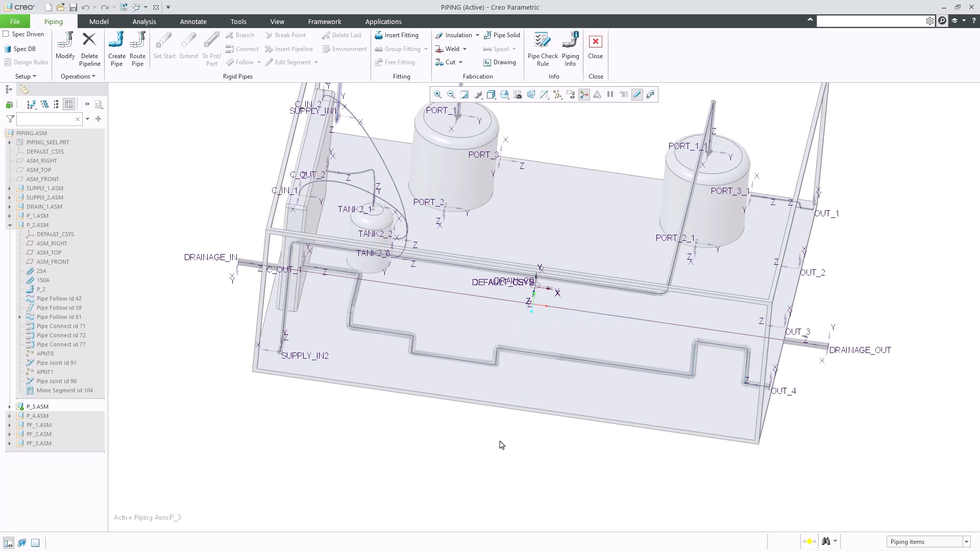Switch to the Annotate tab
Viewport: 980px width, 551px height.
[193, 21]
